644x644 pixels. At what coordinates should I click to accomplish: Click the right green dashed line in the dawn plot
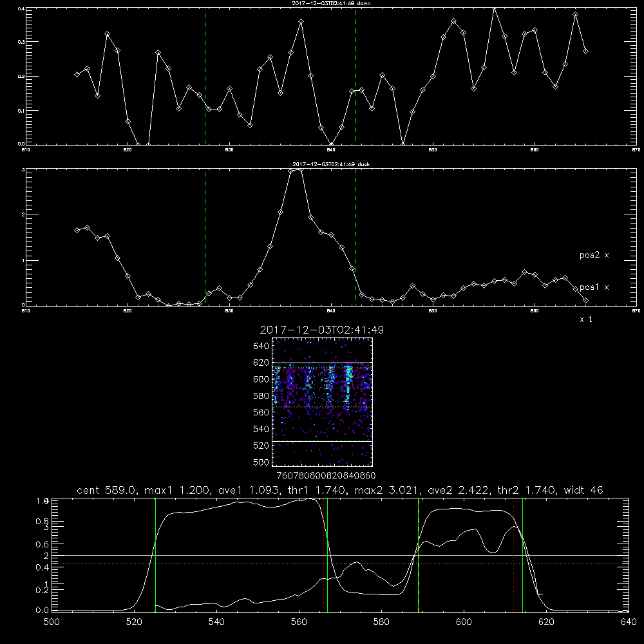pyautogui.click(x=355, y=76)
